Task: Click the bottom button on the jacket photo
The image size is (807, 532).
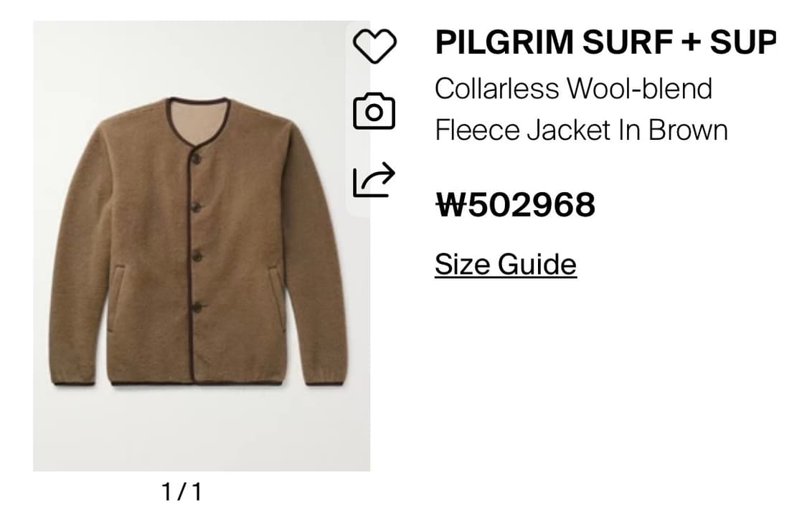Action: [x=196, y=308]
